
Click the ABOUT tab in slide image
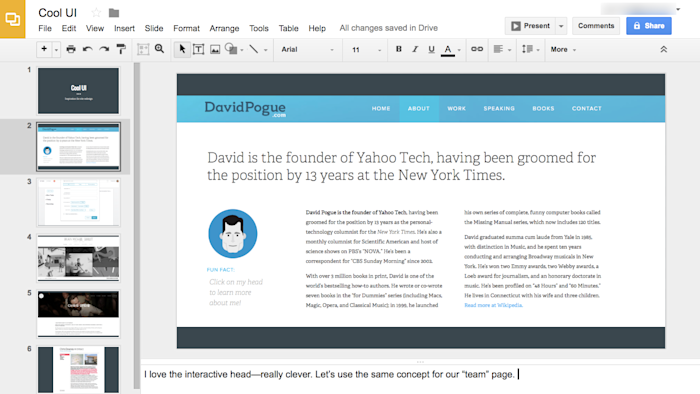tap(419, 108)
